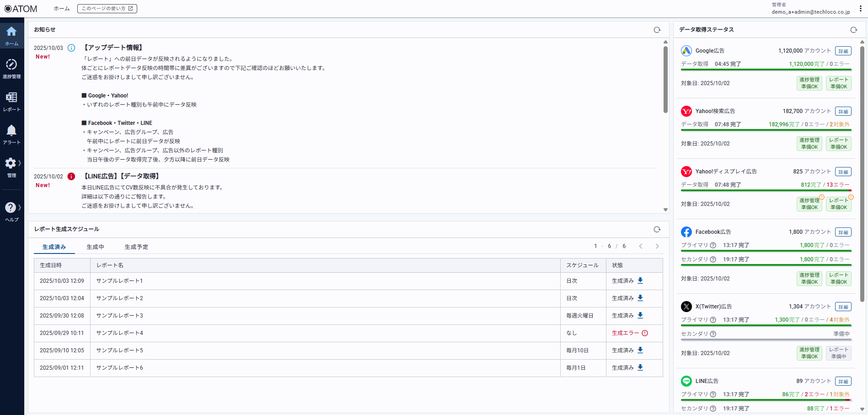This screenshot has height=415, width=868.
Task: Click the help icon next to Facebook プライマリ
Action: click(x=713, y=245)
